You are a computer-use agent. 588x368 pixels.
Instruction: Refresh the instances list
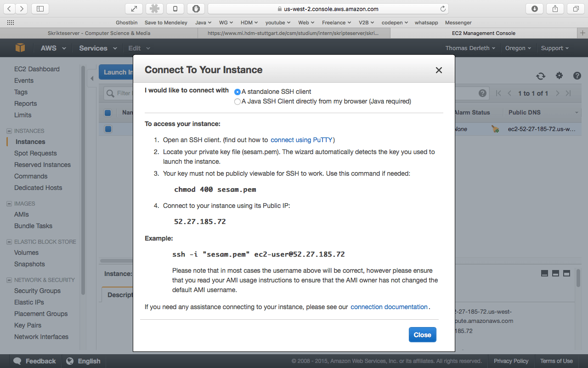541,76
